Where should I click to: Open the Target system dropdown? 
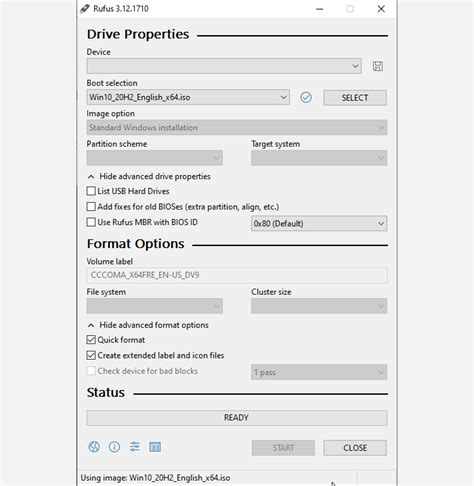(319, 158)
